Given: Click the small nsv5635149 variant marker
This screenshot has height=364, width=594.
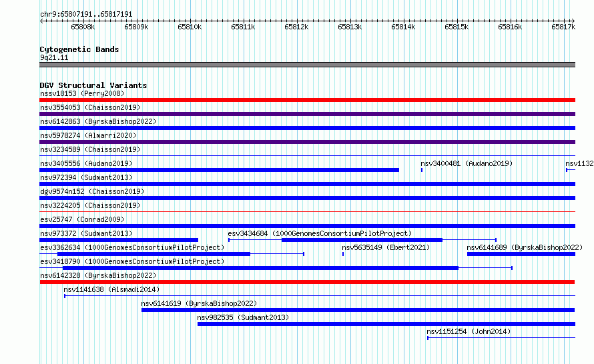Looking at the screenshot, I should (343, 254).
